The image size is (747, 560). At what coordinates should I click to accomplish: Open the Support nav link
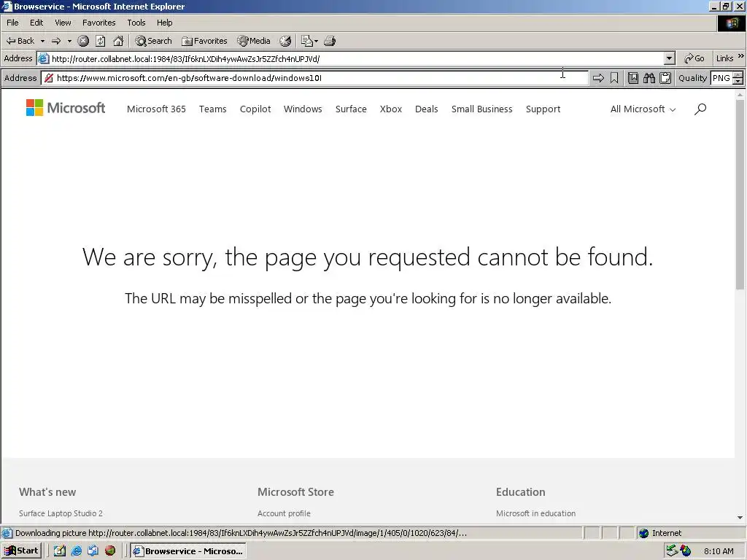click(543, 109)
